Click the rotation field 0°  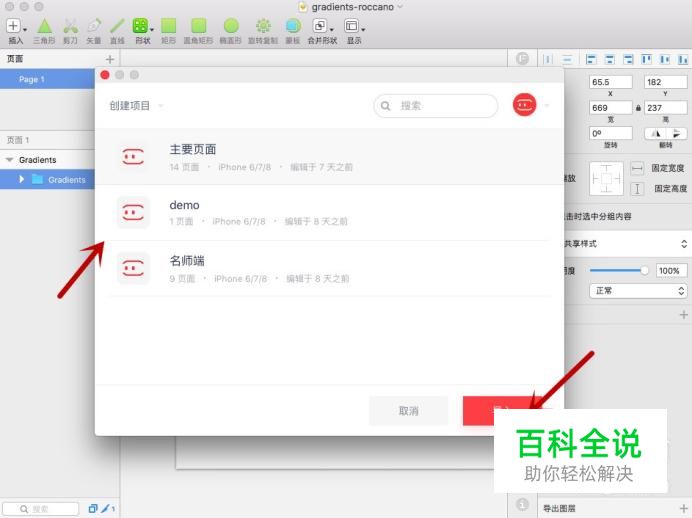[x=610, y=133]
